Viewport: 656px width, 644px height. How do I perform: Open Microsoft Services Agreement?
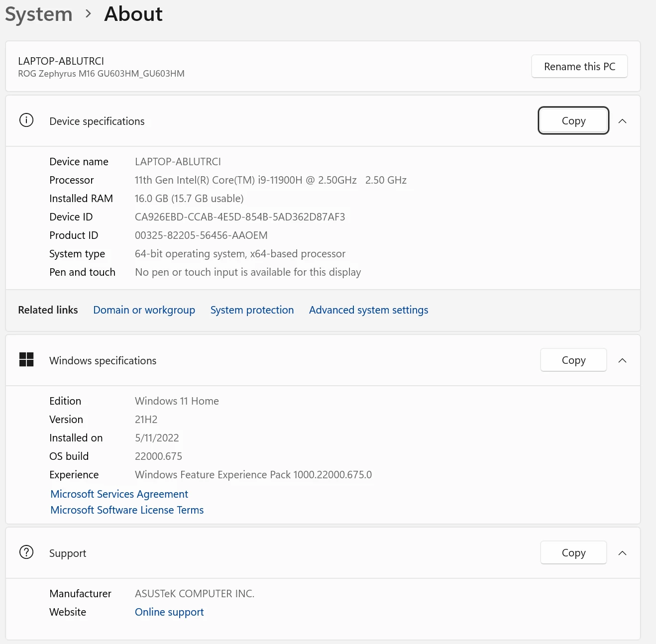pos(119,494)
